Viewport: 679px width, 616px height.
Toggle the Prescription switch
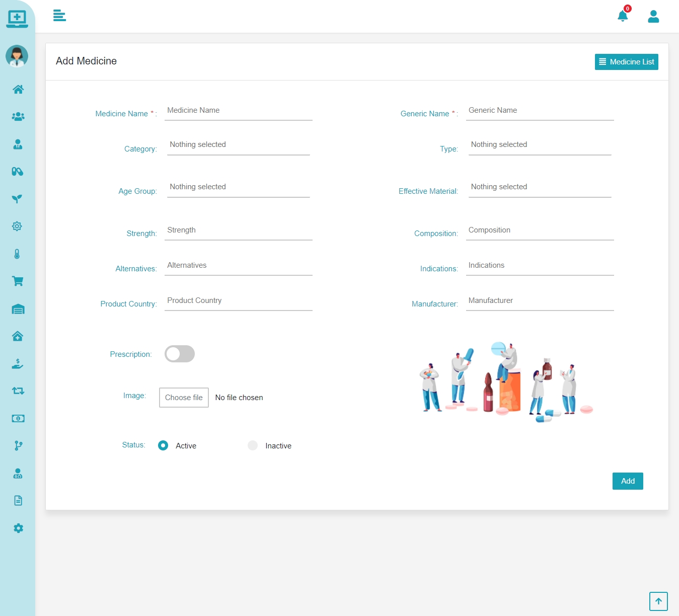[180, 354]
